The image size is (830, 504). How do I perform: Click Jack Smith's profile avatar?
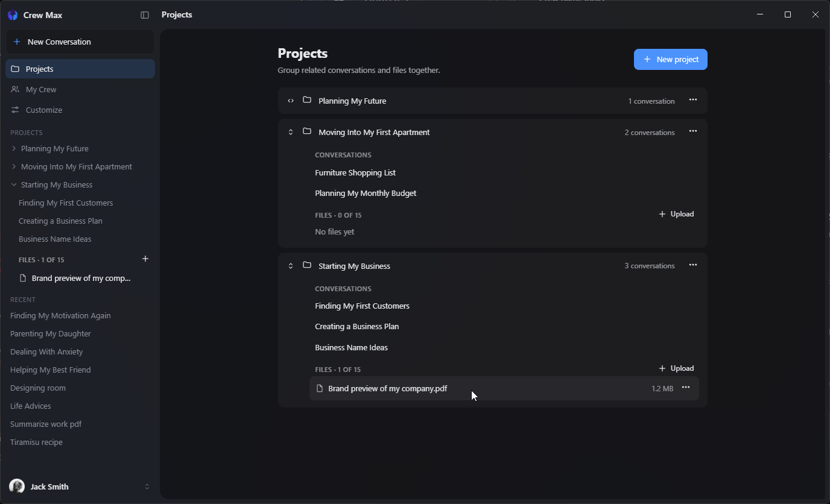click(17, 487)
